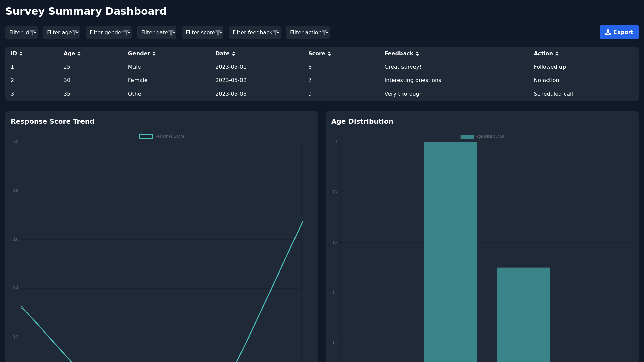Screen dimensions: 644x362
Task: Click the tallest bar in Age Distribution
Action: (x=450, y=251)
